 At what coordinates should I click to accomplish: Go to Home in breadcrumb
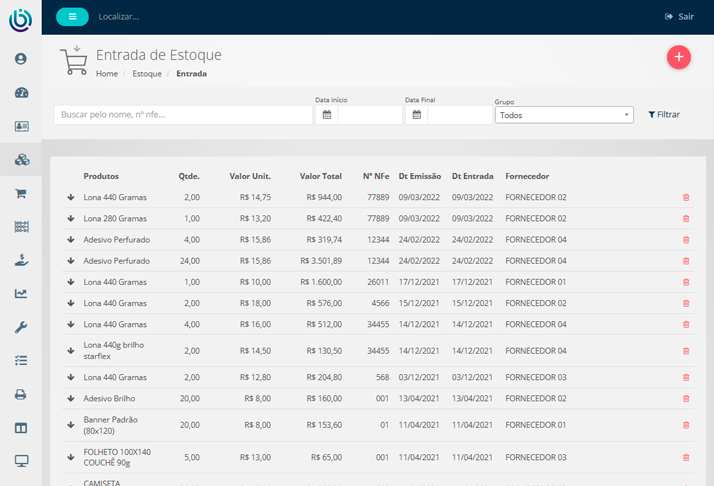tap(106, 74)
